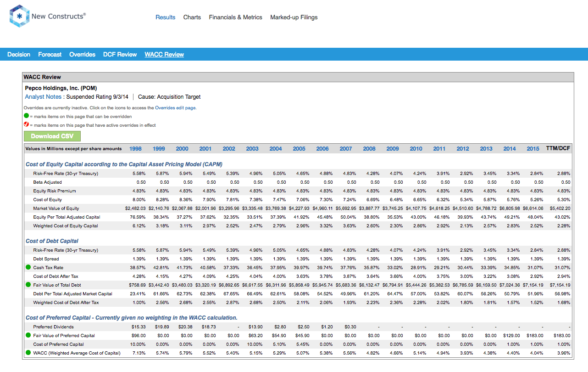Click the Cost of Preferred Capital heading

pyautogui.click(x=132, y=317)
